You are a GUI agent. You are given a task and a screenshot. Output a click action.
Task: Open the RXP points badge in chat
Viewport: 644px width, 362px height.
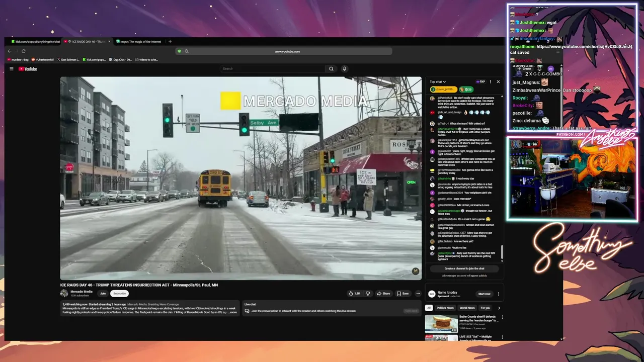point(481,81)
